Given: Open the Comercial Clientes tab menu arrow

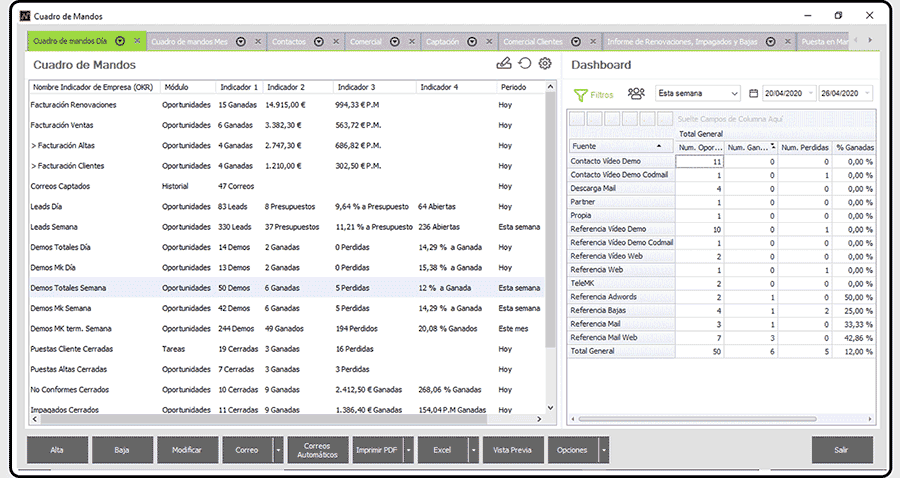Looking at the screenshot, I should pos(576,41).
